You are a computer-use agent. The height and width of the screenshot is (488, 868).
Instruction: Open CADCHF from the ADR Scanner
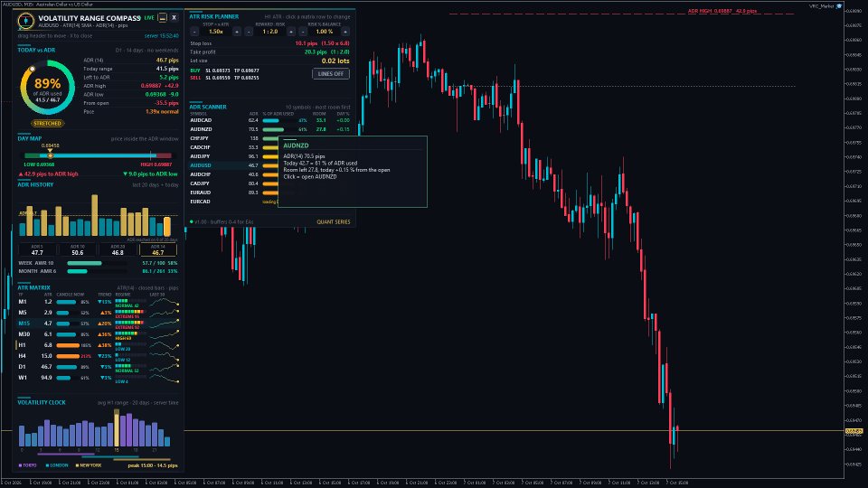(x=233, y=147)
